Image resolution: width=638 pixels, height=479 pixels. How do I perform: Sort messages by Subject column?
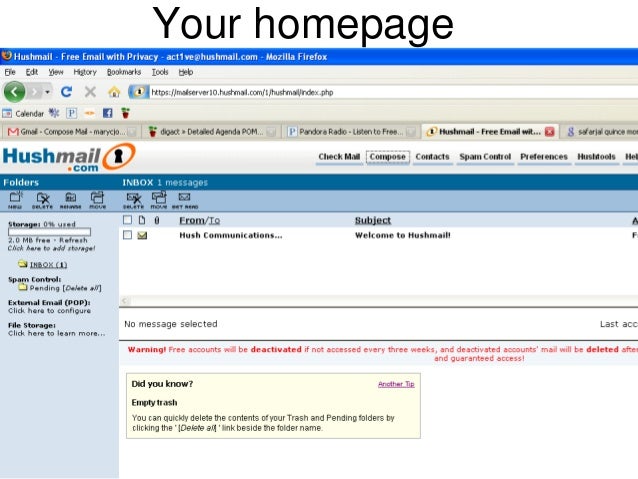(373, 220)
